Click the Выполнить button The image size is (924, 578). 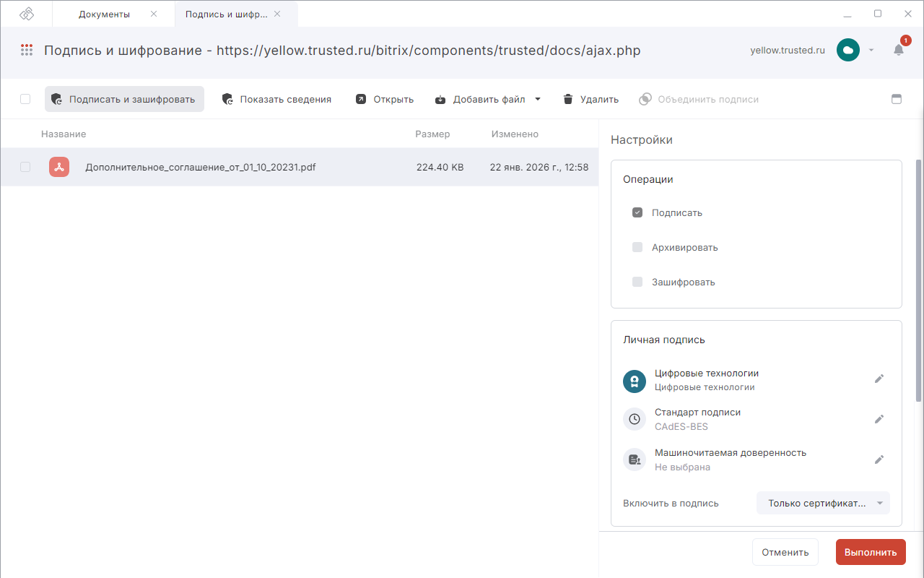pyautogui.click(x=871, y=551)
